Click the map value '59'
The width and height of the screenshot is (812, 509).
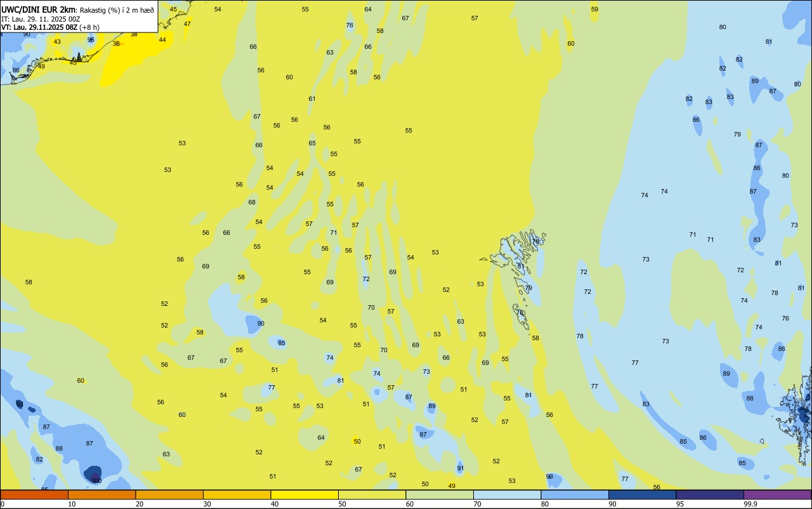coord(594,10)
